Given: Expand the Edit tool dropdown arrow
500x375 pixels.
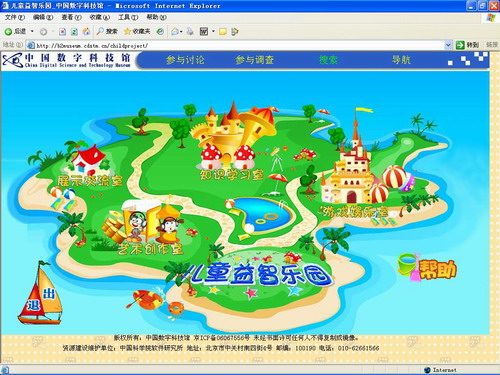Looking at the screenshot, I should click(213, 32).
